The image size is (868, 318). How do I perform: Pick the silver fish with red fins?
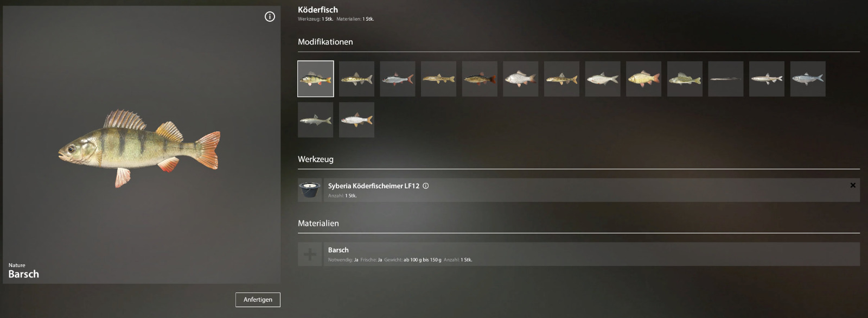point(398,79)
